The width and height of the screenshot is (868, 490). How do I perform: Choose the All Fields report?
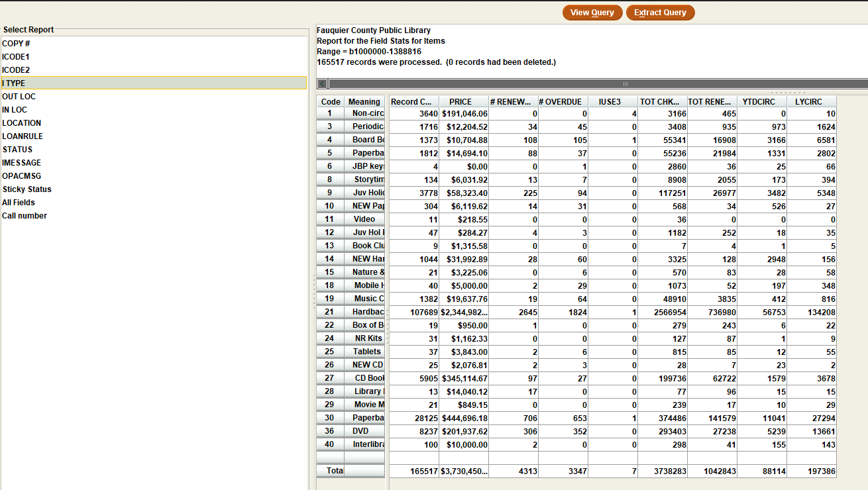19,203
